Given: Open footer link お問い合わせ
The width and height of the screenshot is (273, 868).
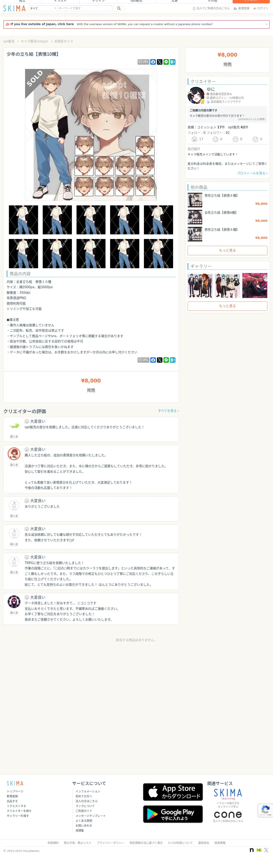Looking at the screenshot, I should [84, 826].
